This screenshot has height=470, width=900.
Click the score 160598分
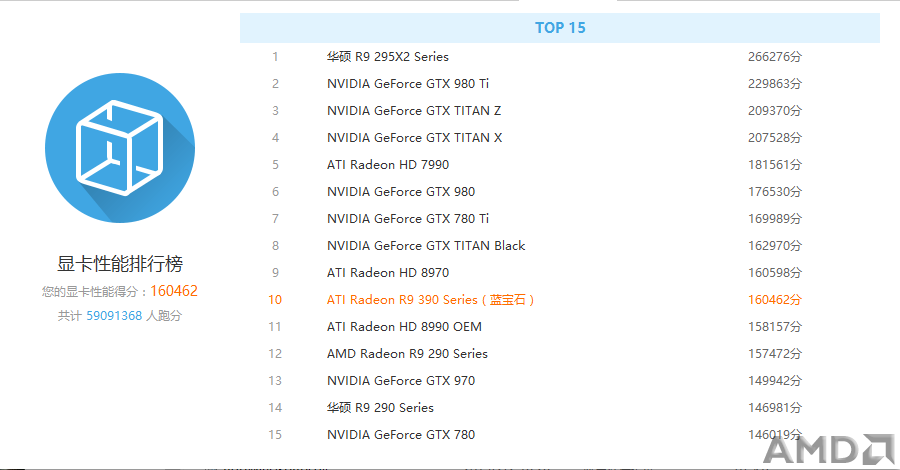[775, 273]
